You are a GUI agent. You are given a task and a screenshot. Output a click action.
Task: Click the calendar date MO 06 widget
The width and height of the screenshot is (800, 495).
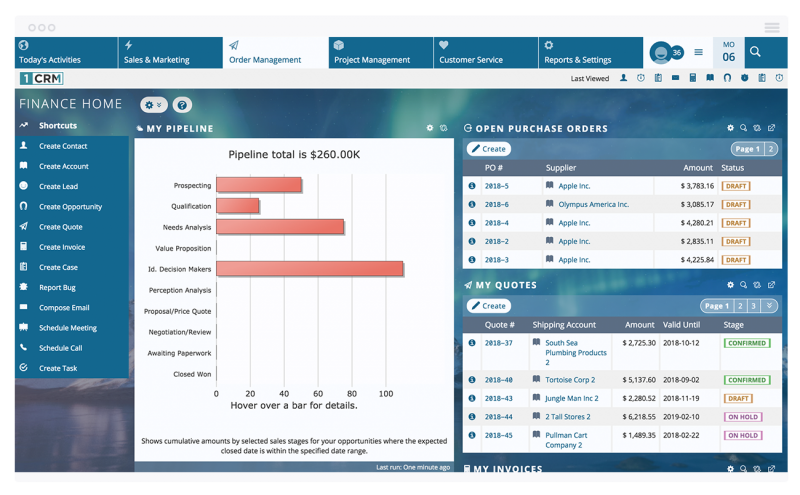point(728,52)
